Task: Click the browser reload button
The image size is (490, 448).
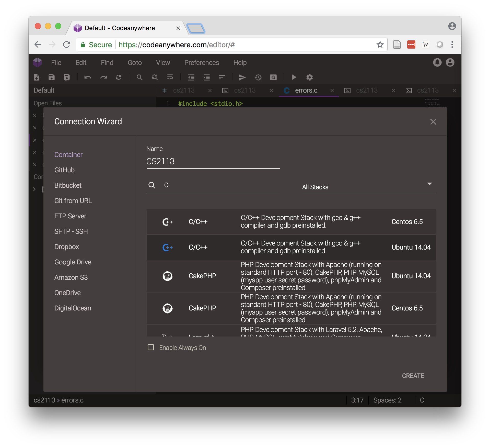Action: click(67, 45)
